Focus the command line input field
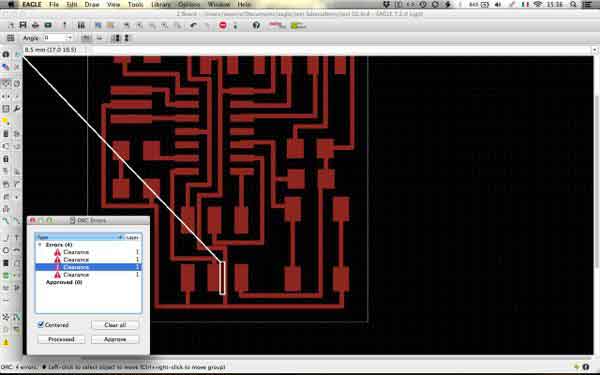This screenshot has width=600, height=375. pyautogui.click(x=341, y=50)
